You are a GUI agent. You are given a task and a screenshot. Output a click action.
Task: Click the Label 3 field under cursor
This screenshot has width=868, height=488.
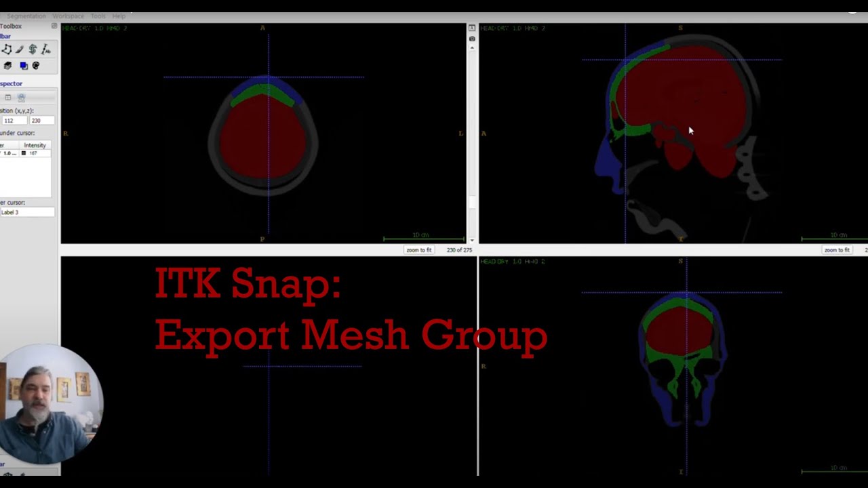pos(26,212)
